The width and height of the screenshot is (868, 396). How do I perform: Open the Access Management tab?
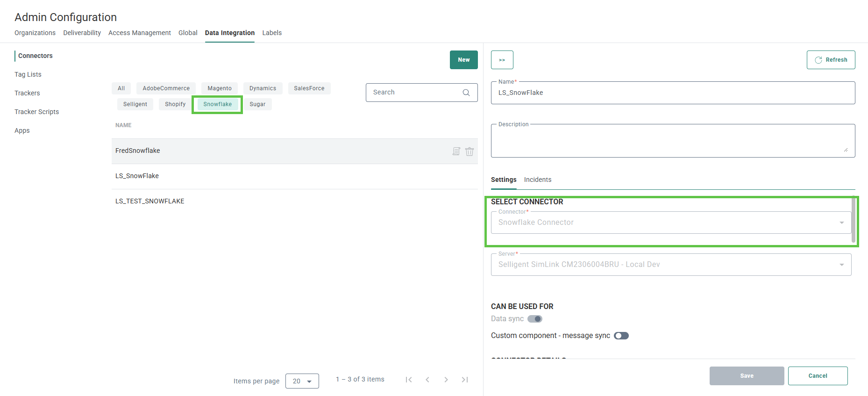[139, 33]
